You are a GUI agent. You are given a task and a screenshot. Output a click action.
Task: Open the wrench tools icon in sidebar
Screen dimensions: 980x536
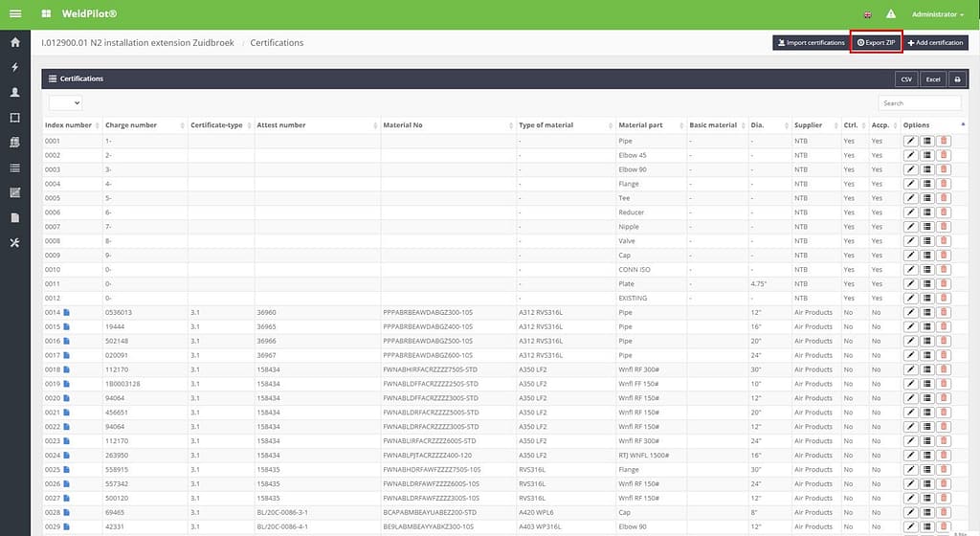click(x=14, y=243)
